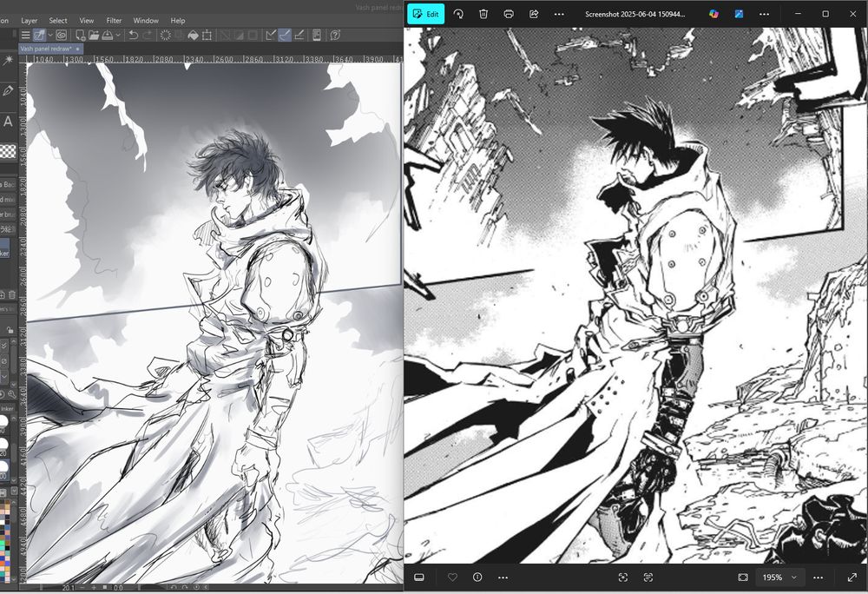This screenshot has width=868, height=594.
Task: Print the image from Photos viewer
Action: click(x=508, y=14)
